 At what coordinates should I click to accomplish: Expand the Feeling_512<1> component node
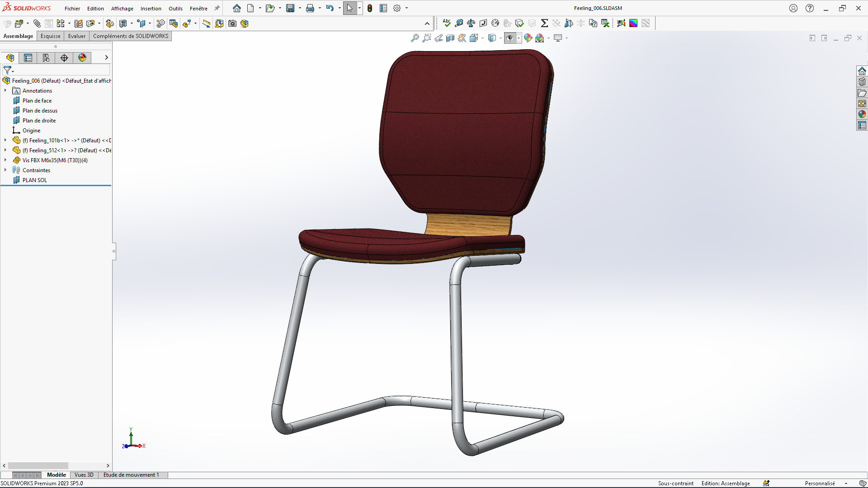[x=5, y=150]
